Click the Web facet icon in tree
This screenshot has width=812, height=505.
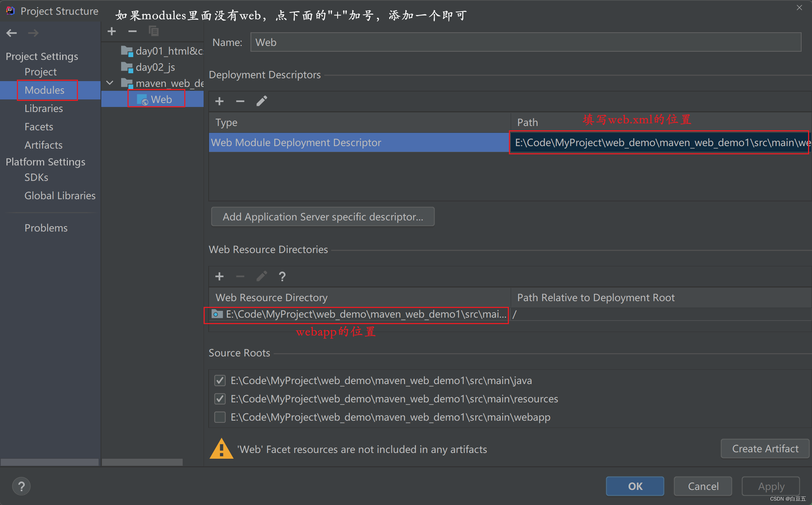click(x=142, y=100)
